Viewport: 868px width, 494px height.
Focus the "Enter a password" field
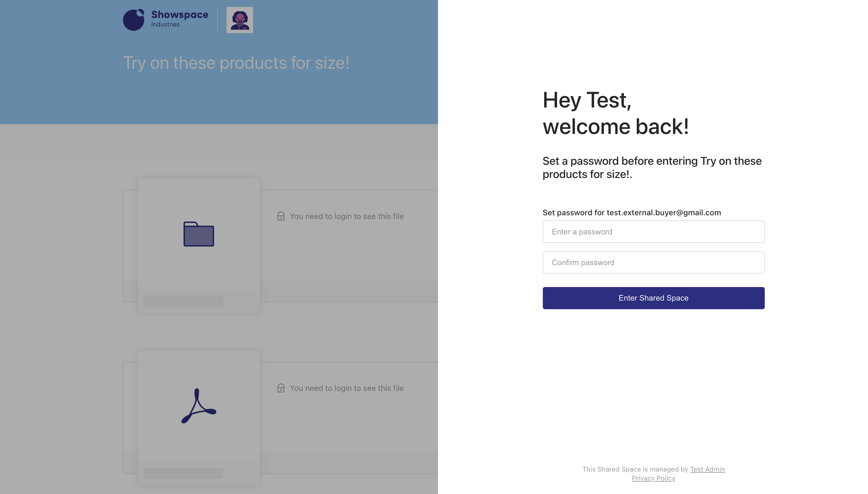(653, 232)
